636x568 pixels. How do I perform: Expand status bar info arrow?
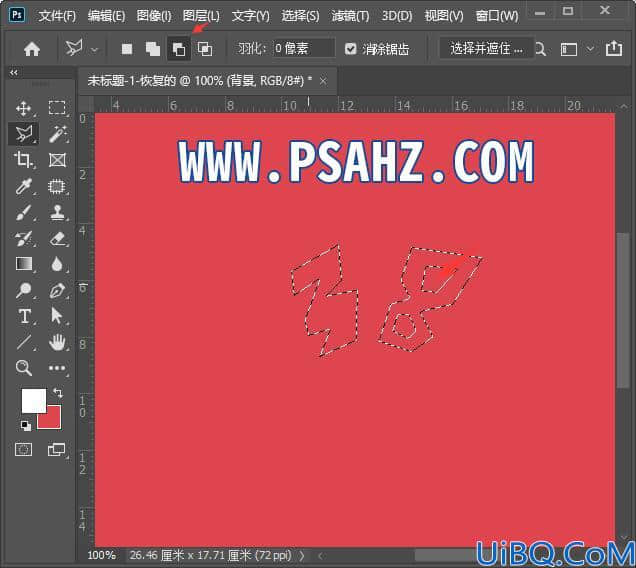302,555
